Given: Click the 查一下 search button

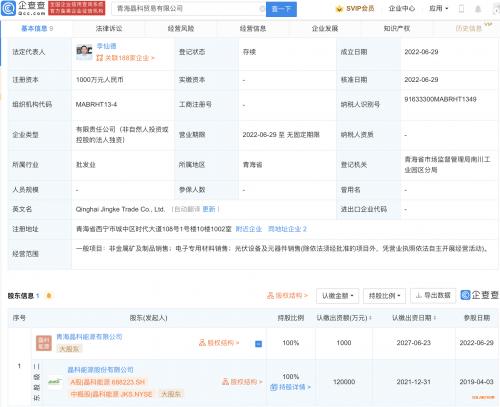Looking at the screenshot, I should tap(281, 9).
